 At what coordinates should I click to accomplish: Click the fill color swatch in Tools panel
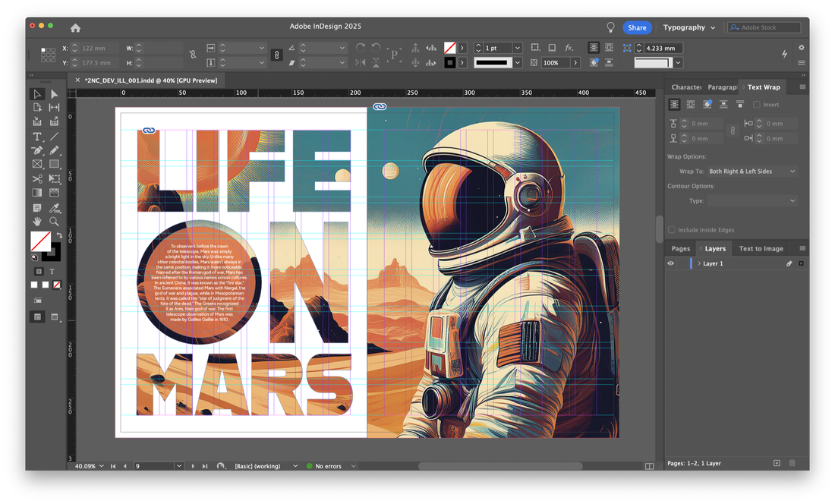40,241
